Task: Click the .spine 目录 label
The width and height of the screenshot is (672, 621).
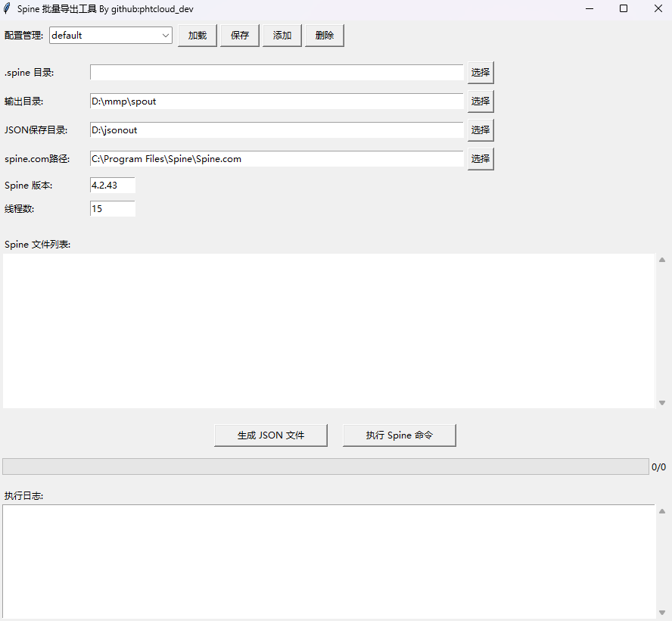Action: point(30,73)
